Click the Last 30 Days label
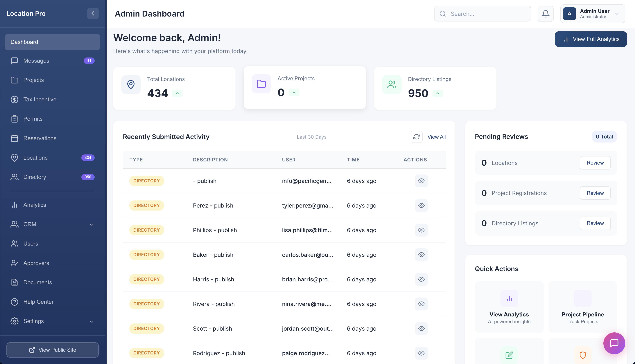The width and height of the screenshot is (635, 364). tap(312, 137)
